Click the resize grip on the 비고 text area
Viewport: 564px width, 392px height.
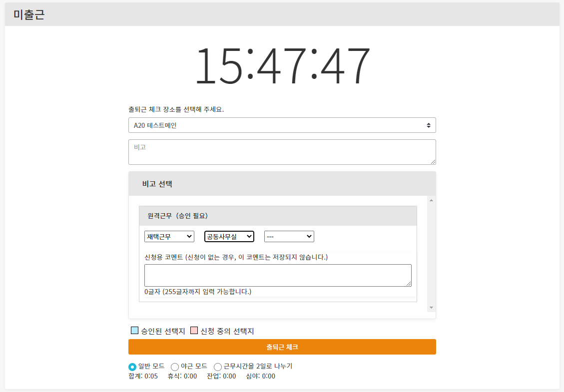pyautogui.click(x=433, y=161)
